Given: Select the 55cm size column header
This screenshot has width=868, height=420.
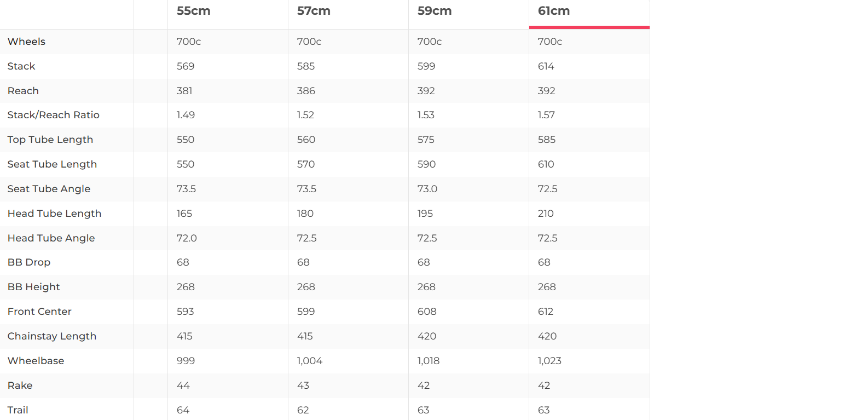Looking at the screenshot, I should pyautogui.click(x=194, y=11).
